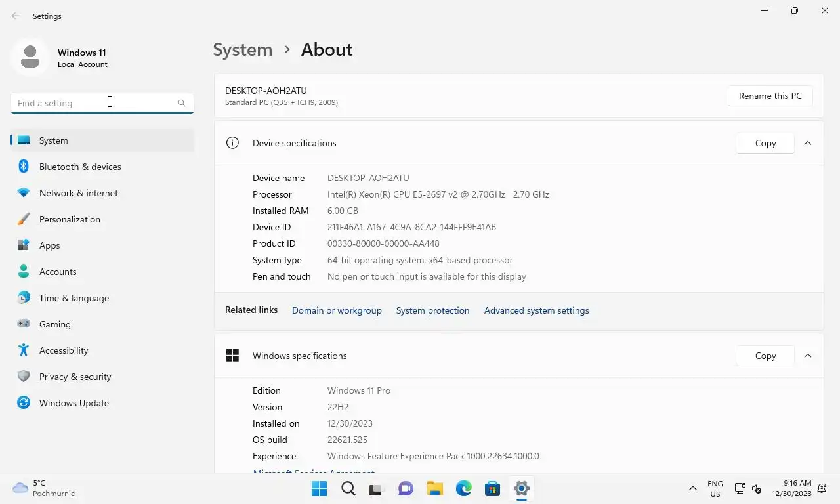Open Task View on the taskbar
The image size is (840, 504).
tap(376, 489)
